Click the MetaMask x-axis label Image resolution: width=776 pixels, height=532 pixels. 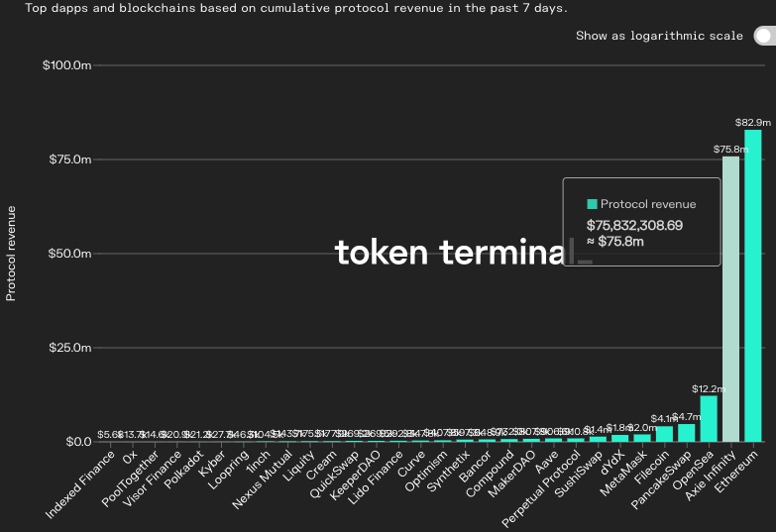pos(623,474)
